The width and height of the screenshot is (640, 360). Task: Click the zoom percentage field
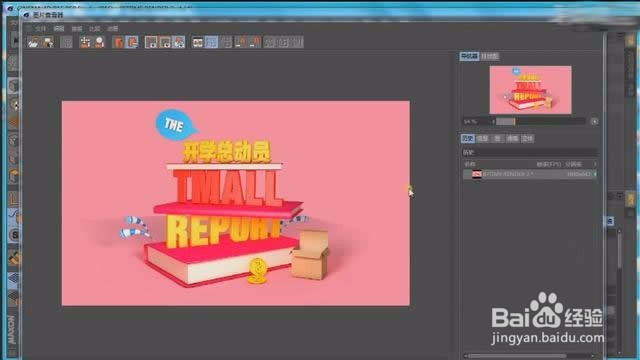click(476, 122)
